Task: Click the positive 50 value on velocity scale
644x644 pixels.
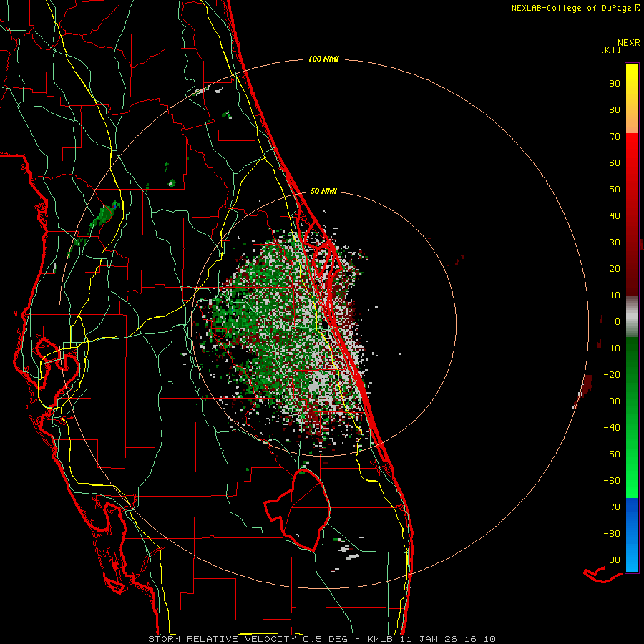Action: click(x=615, y=190)
